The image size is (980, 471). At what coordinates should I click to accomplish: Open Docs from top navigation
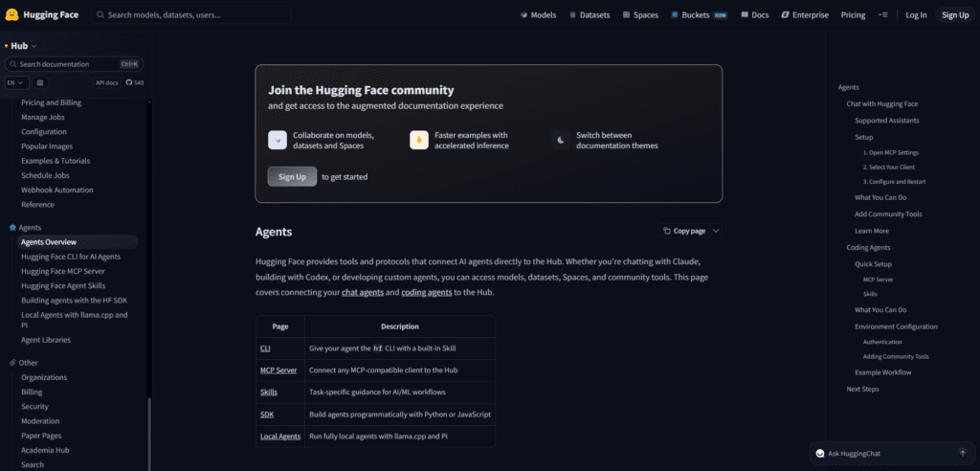755,15
